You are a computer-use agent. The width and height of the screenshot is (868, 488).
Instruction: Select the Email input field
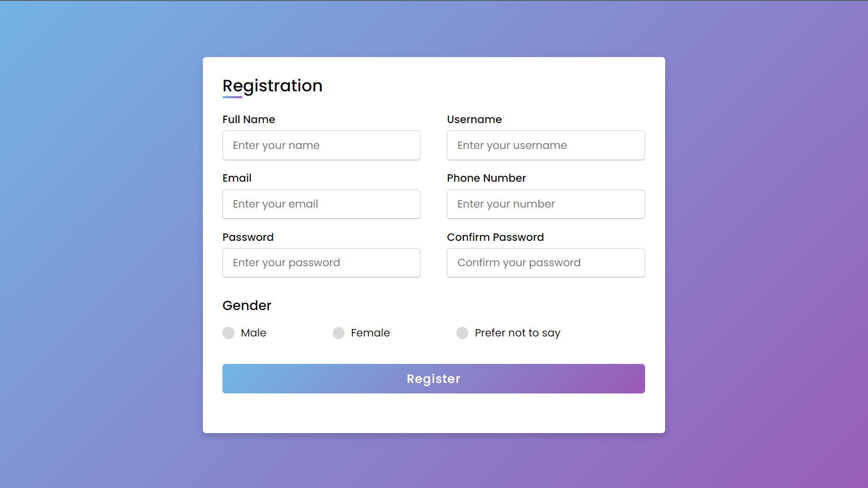(321, 204)
